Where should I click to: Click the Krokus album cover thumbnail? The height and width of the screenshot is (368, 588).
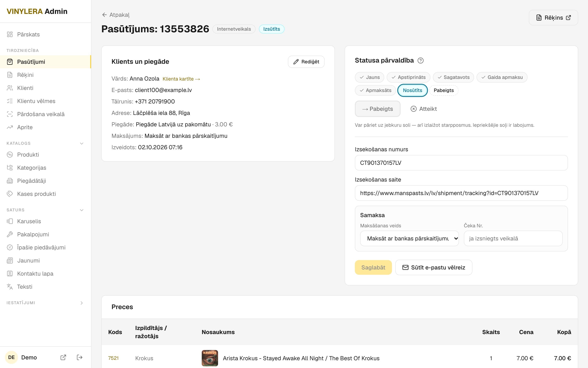pos(210,358)
